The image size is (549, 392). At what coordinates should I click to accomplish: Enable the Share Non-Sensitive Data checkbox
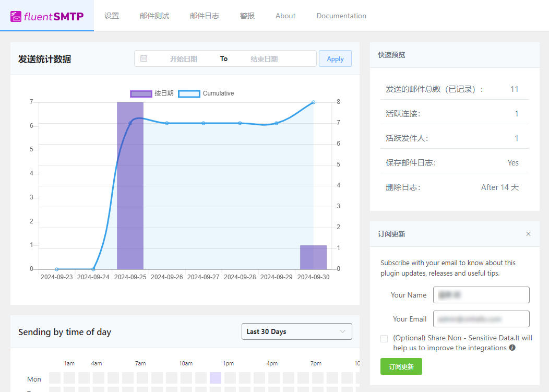click(x=384, y=338)
